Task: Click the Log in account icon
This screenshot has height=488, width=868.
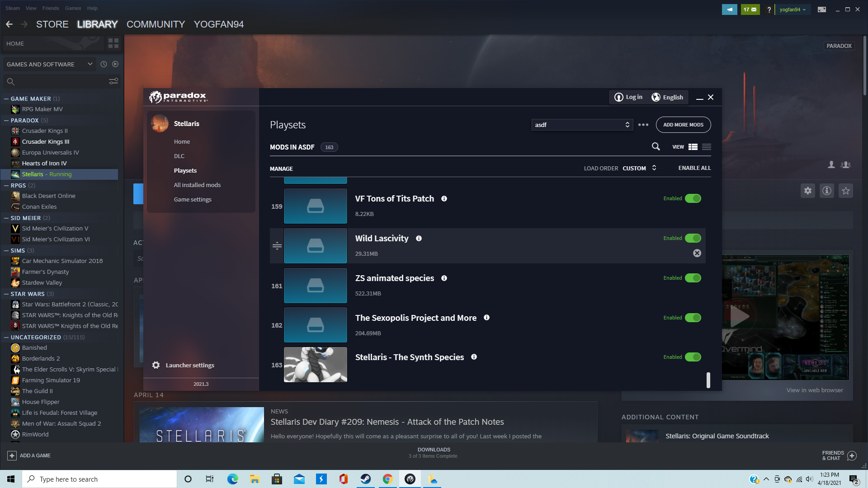Action: [619, 97]
